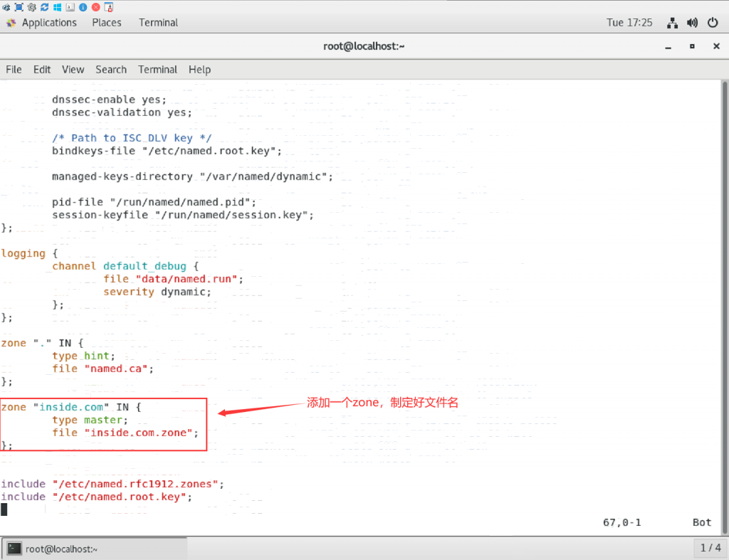The height and width of the screenshot is (560, 729).
Task: Open the Edit menu
Action: (x=42, y=70)
